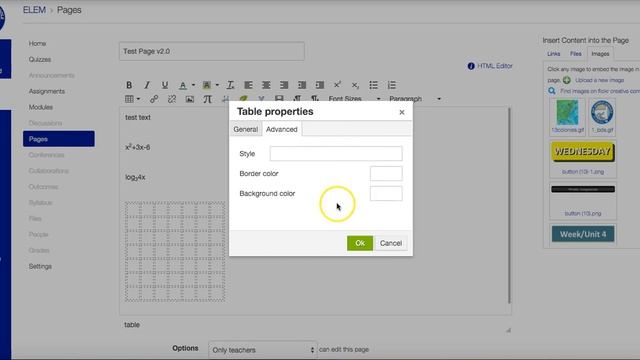Apply the text color button
The image size is (640, 360).
(183, 85)
